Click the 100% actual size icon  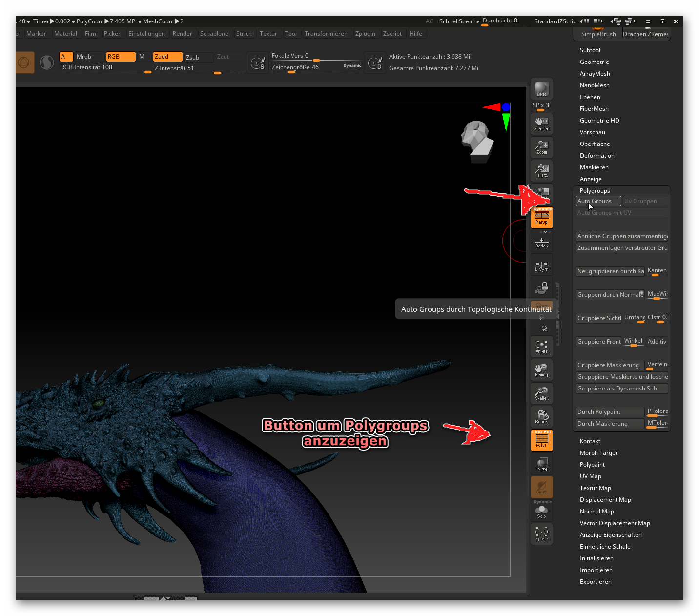541,171
